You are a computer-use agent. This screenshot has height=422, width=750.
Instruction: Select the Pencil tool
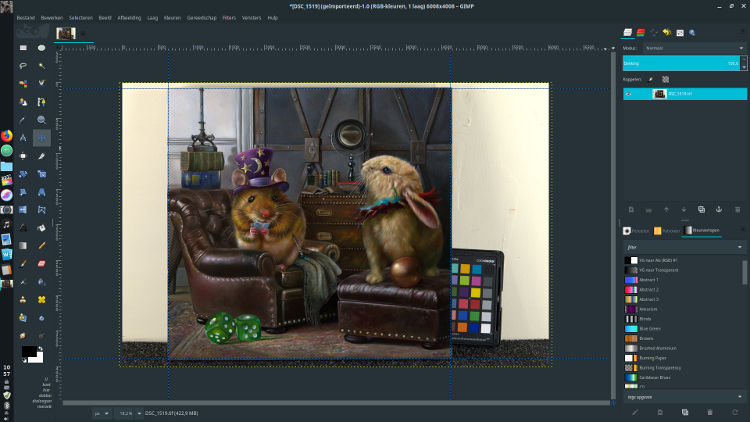[x=42, y=245]
